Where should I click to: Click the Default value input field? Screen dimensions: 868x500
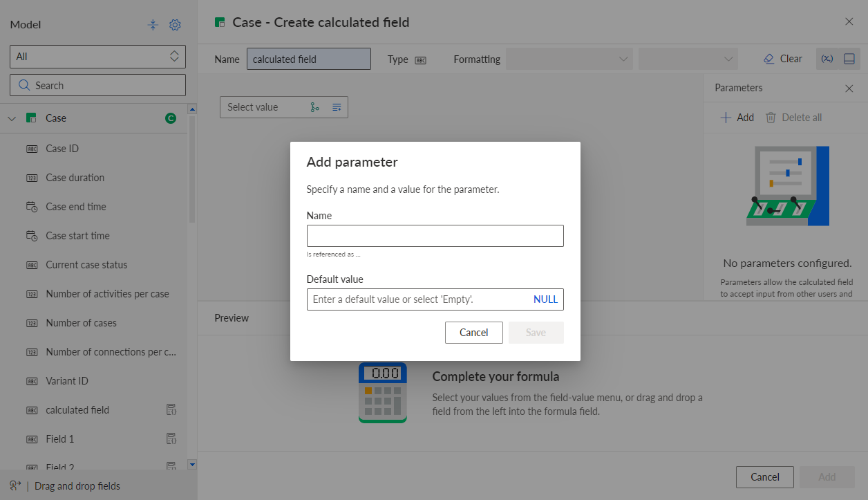[x=435, y=299]
